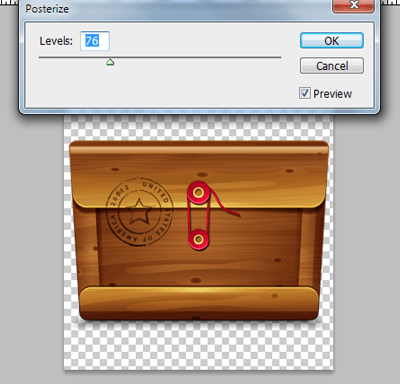Viewport: 400px width, 384px height.
Task: Click the star in the stamp emblem
Action: click(139, 212)
